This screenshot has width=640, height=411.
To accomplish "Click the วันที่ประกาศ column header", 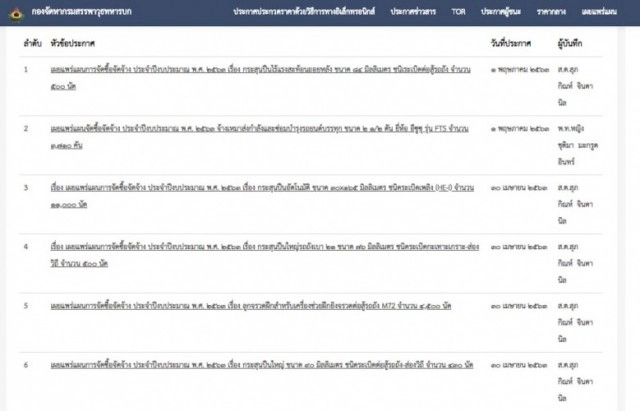I will click(512, 46).
